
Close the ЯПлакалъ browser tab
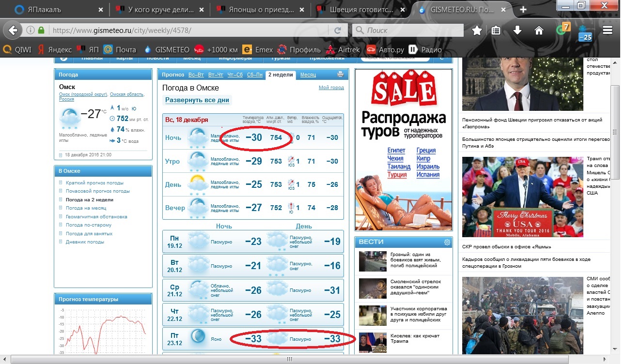click(101, 10)
